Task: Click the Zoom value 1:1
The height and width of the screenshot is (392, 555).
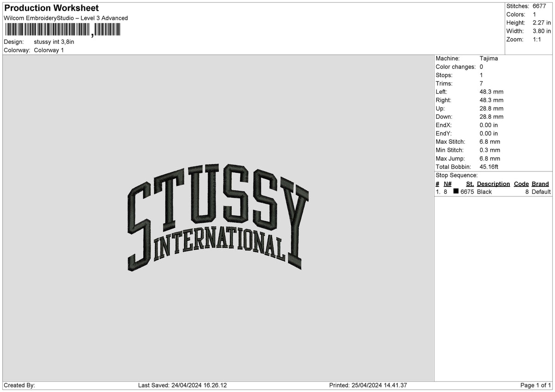Action: tap(537, 39)
